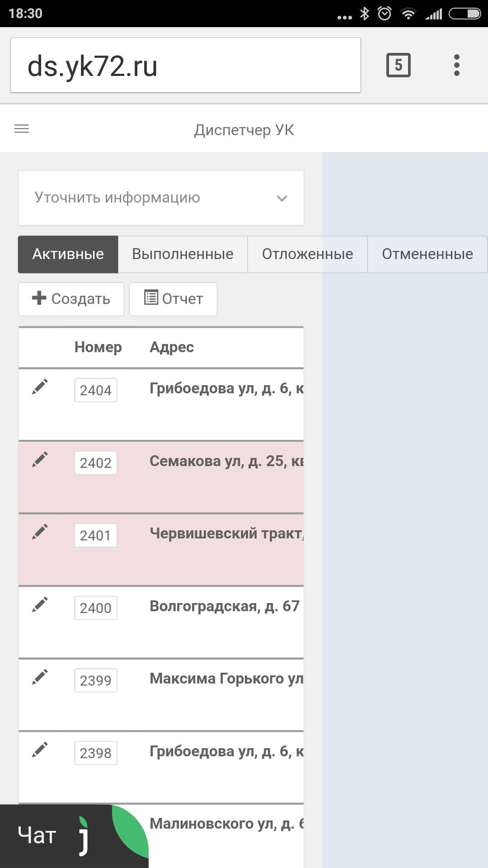
Task: Go to the Активные tab
Action: 68,254
